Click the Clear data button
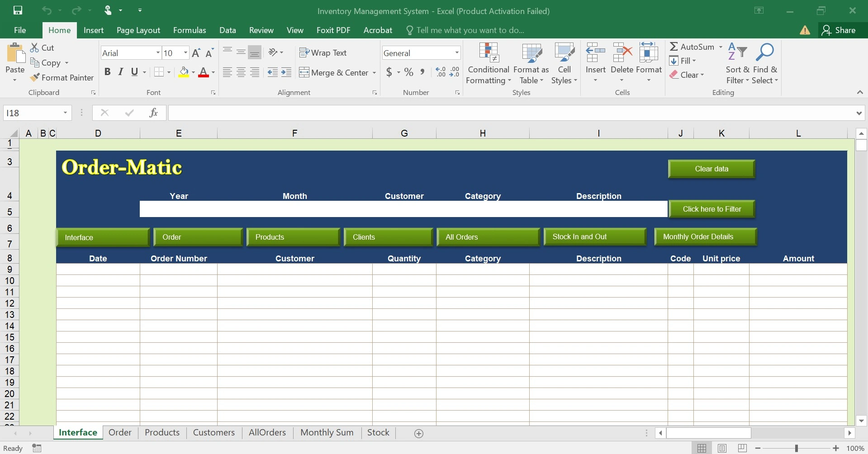 711,169
